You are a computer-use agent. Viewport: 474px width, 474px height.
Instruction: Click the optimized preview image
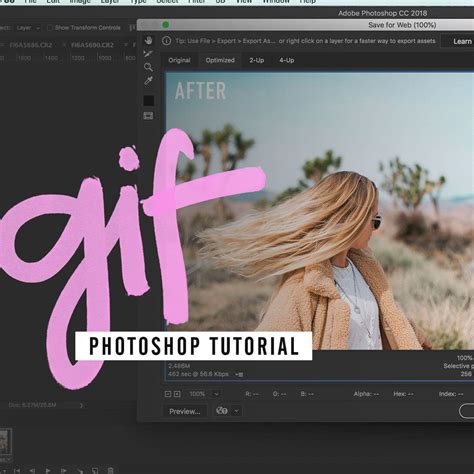[320, 211]
